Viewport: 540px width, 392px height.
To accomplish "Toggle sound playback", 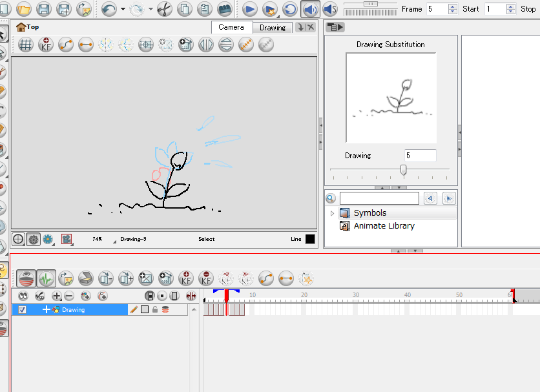I will (x=310, y=9).
